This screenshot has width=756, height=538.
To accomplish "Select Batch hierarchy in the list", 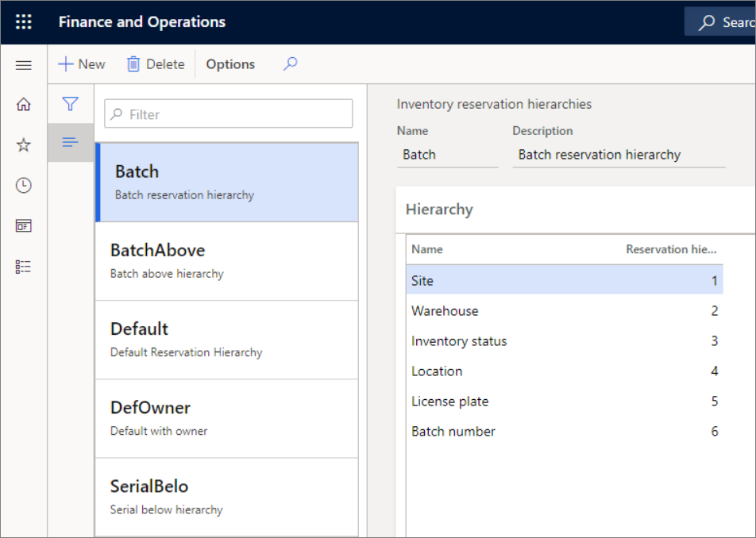I will pos(227,183).
